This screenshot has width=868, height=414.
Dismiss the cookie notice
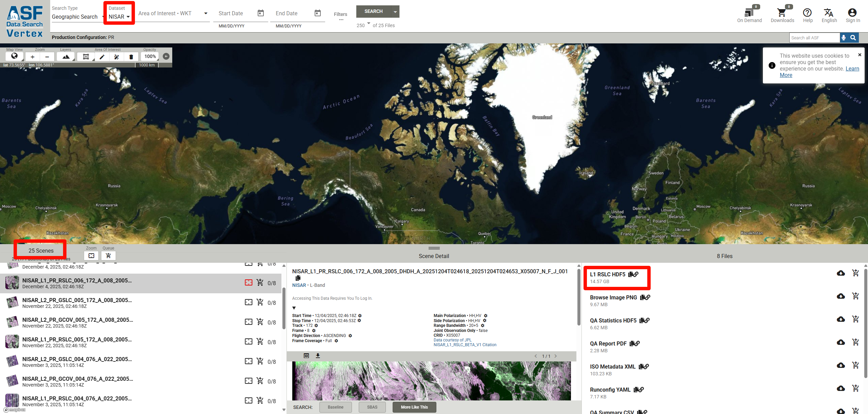pyautogui.click(x=860, y=55)
